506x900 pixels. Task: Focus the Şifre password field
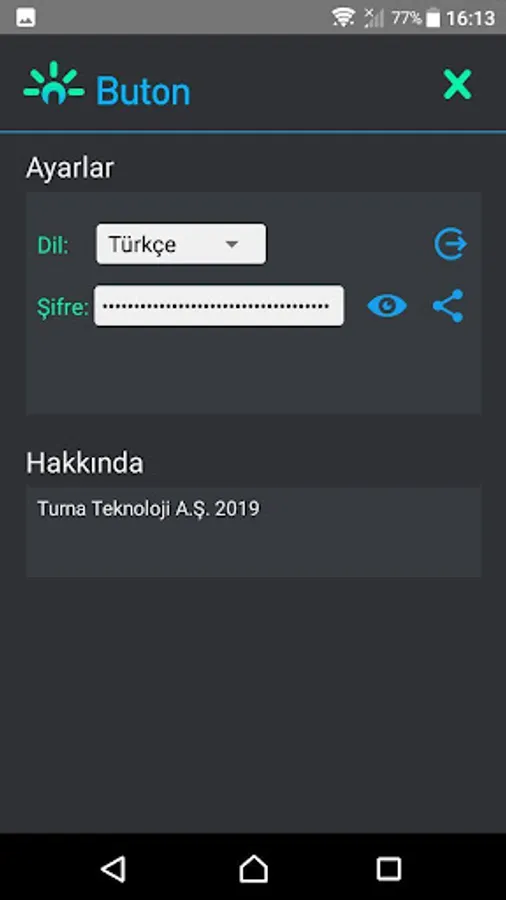click(x=219, y=305)
